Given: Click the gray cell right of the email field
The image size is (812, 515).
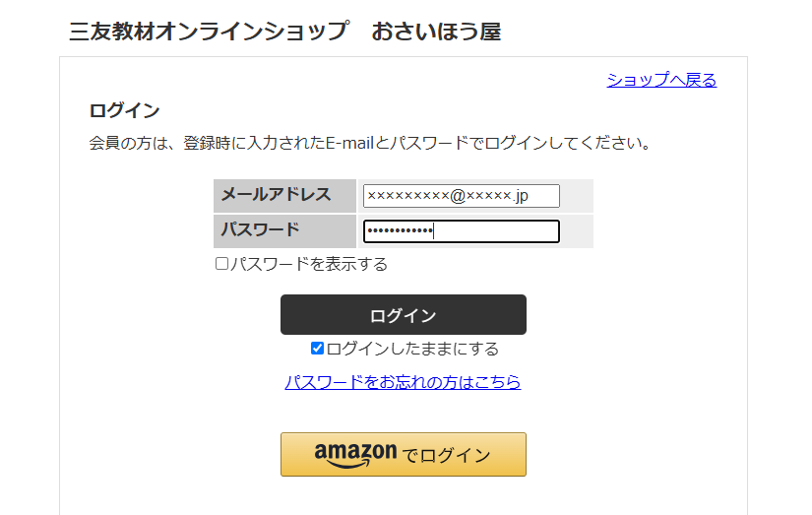Looking at the screenshot, I should coord(577,196).
